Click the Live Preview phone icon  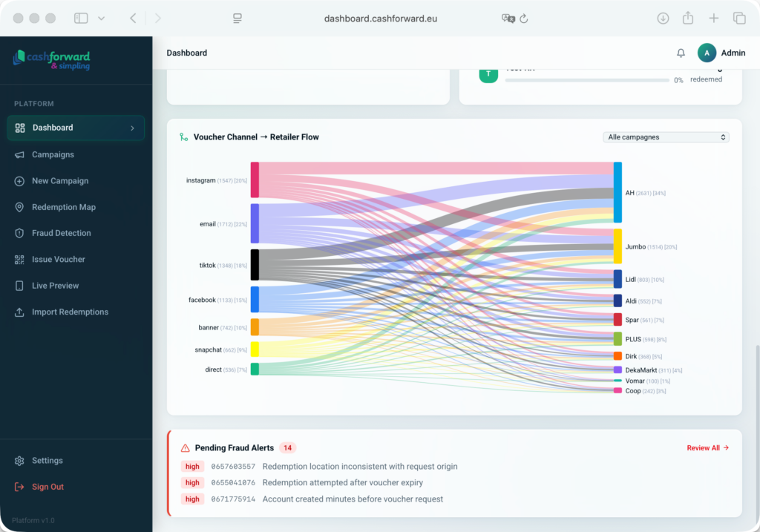tap(19, 286)
